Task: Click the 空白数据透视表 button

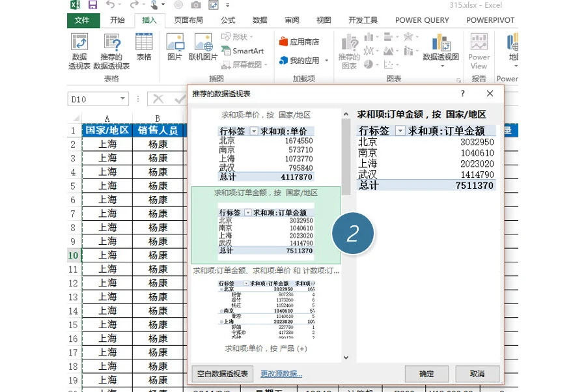Action: [x=222, y=374]
